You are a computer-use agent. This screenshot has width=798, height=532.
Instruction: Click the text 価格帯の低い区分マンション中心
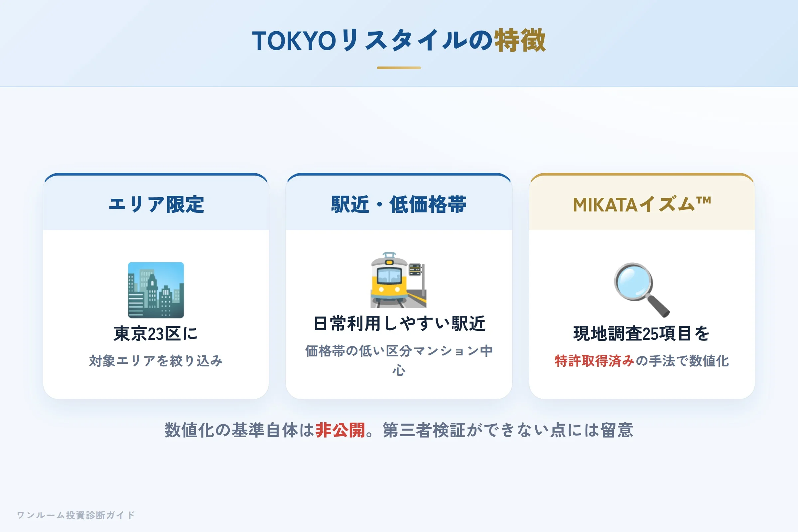pyautogui.click(x=399, y=360)
